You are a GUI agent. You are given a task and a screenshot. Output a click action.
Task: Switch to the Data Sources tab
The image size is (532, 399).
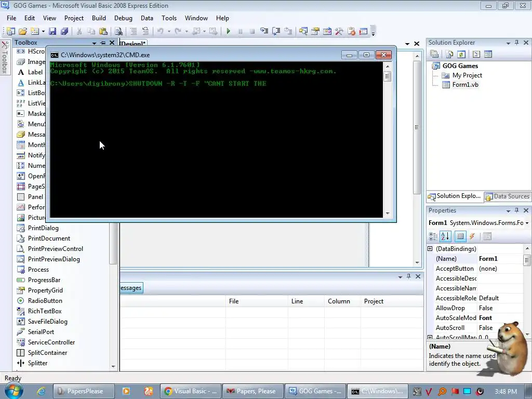pos(507,196)
